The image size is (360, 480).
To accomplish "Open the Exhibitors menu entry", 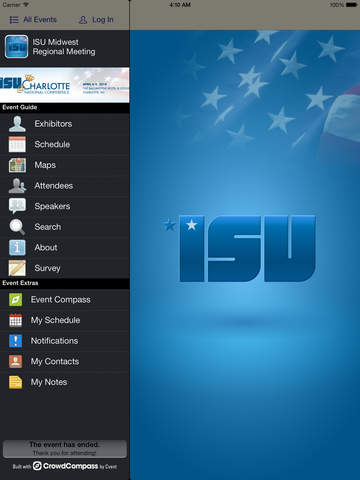I will (x=65, y=124).
